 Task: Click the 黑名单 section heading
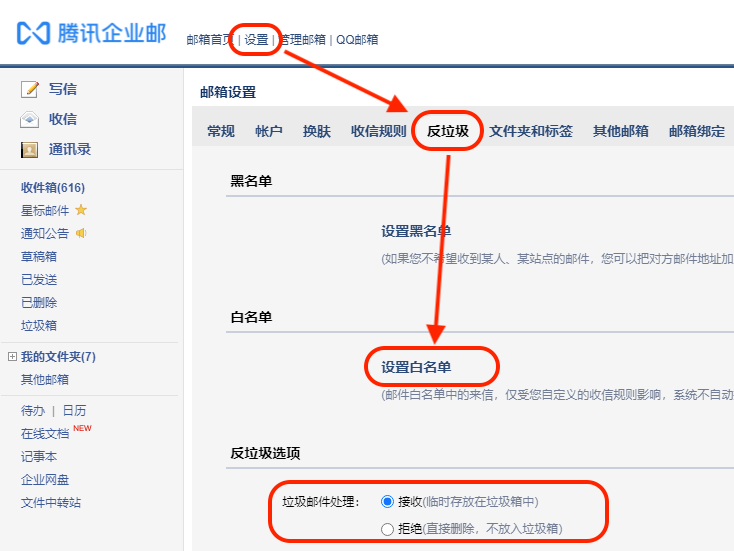pyautogui.click(x=251, y=181)
